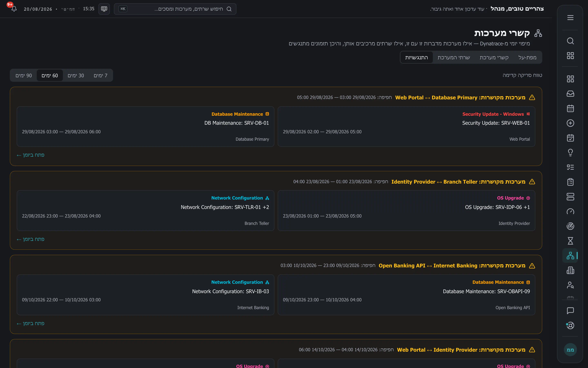Click warning triangle for Open Banking API ↔ Internet Banking
The image size is (588, 368).
[x=532, y=266]
